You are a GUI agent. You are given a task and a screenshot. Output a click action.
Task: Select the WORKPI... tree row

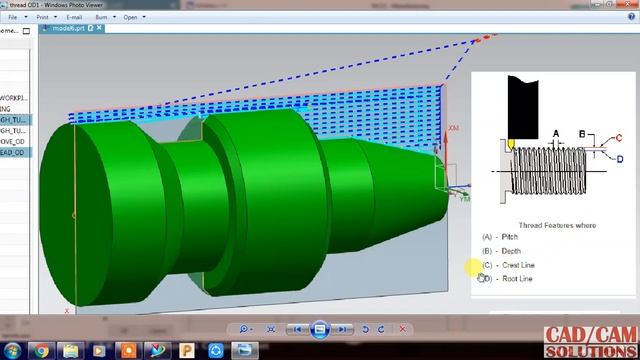(14, 98)
